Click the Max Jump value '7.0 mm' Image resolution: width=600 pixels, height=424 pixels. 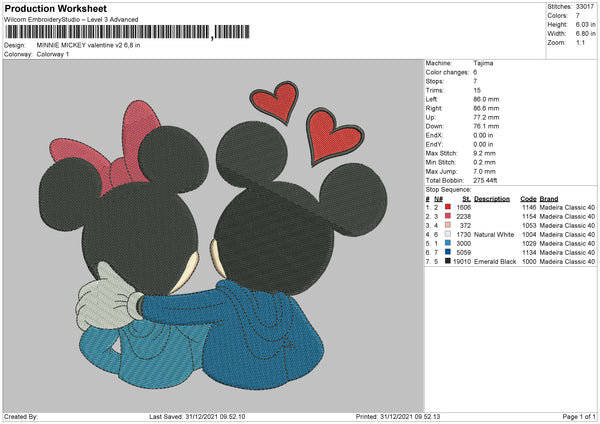[x=484, y=171]
